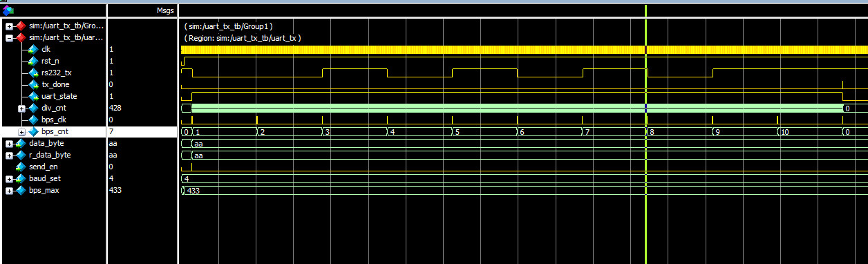This screenshot has height=264, width=868.
Task: Expand the sim:/uart_tx_tb/Gro... group
Action: tap(9, 26)
